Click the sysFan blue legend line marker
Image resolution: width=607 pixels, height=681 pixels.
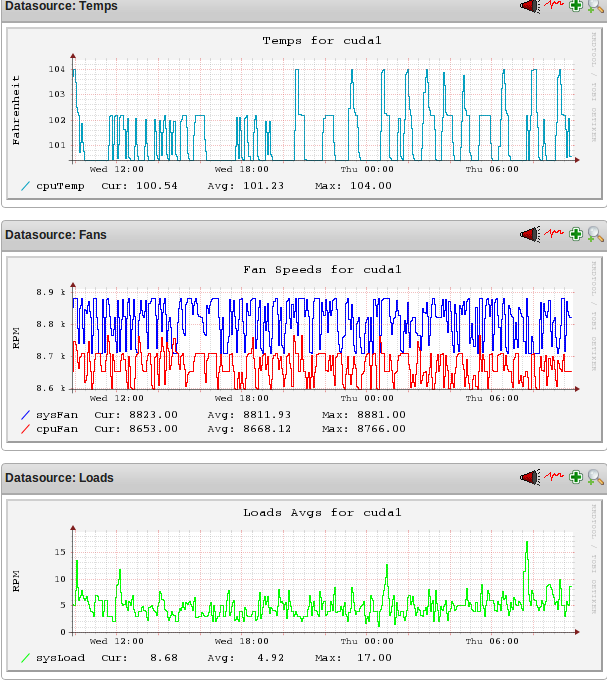click(x=26, y=415)
